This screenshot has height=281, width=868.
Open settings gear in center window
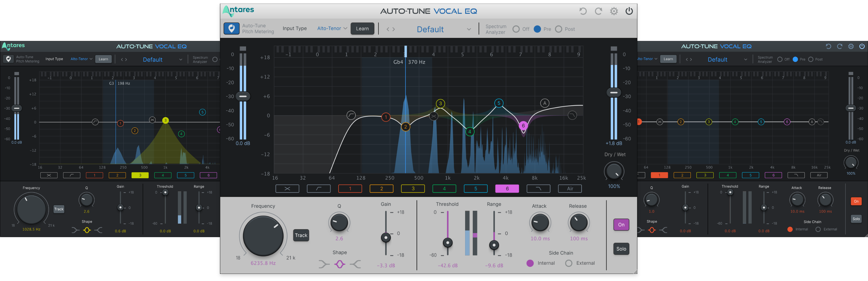(614, 11)
